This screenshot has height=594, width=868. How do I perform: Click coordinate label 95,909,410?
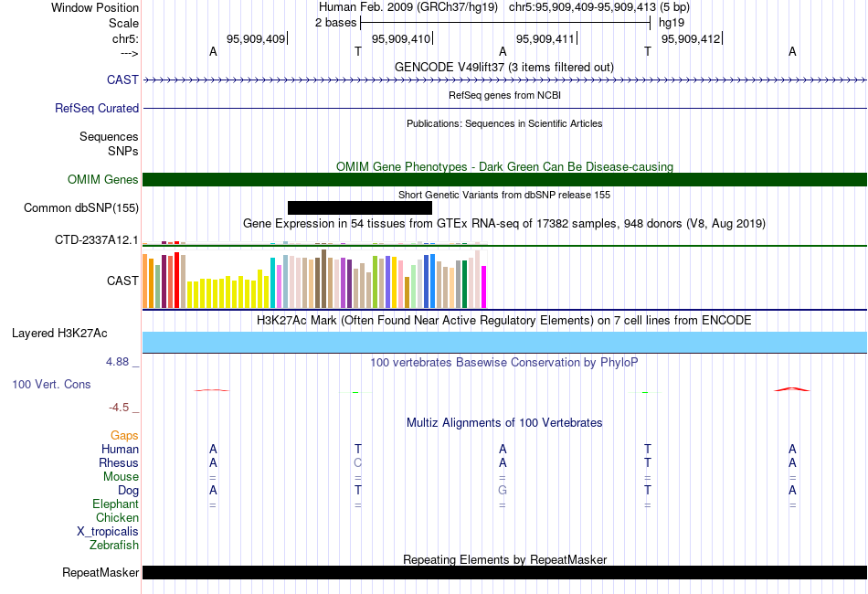[401, 38]
